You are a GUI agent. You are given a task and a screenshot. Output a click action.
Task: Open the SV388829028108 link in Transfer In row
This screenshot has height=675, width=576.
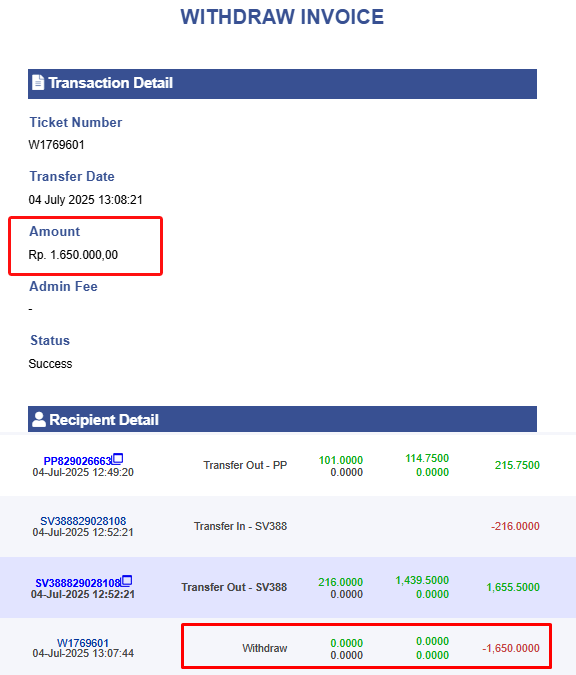pos(83,521)
